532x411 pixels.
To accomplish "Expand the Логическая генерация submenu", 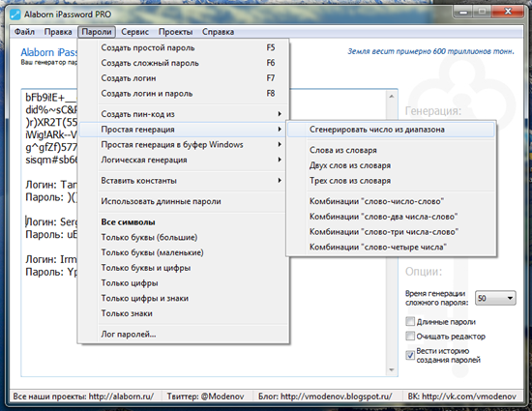I will click(184, 161).
